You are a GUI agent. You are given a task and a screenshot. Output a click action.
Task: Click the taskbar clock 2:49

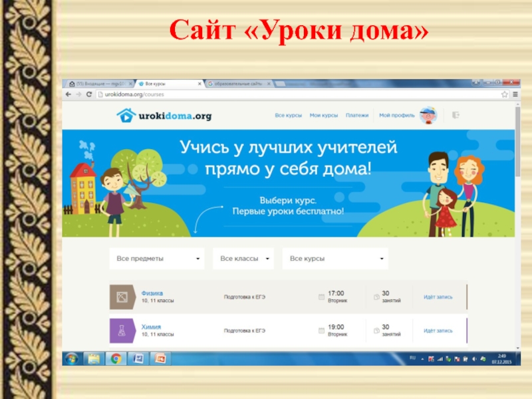tap(502, 359)
